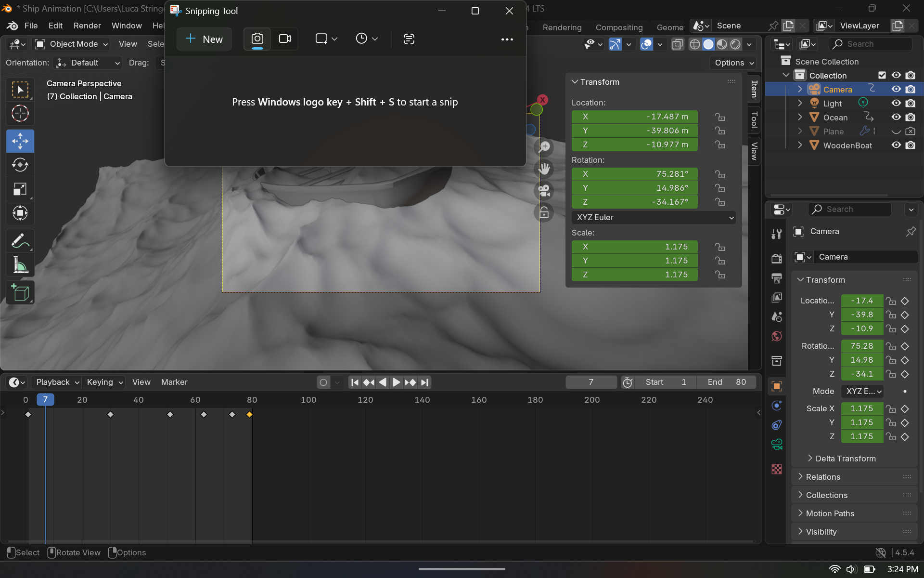Click the play animation button
Screen dimensions: 924x578
coord(396,382)
